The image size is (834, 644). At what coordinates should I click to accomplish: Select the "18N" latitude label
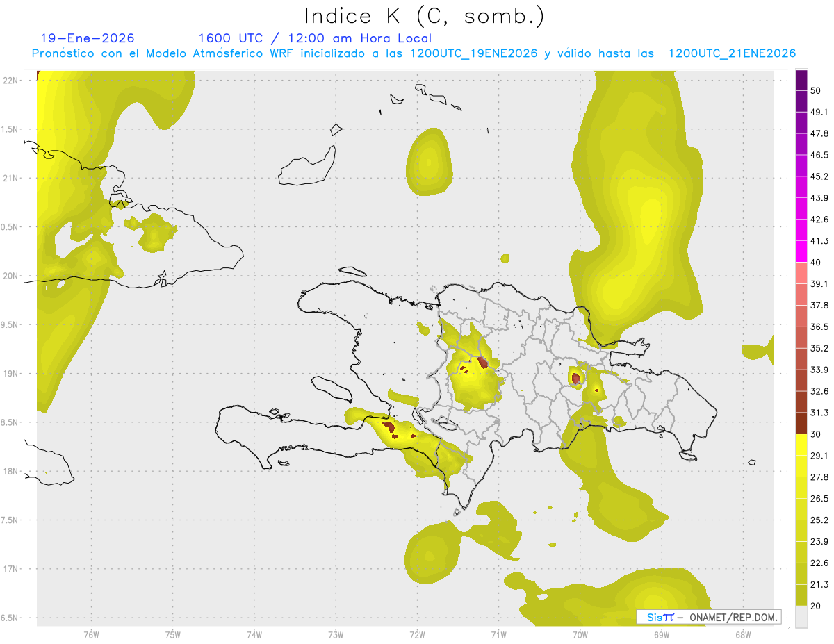pos(10,472)
